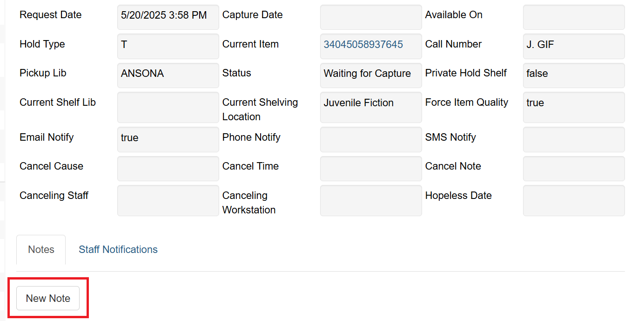Switch to the Staff Notifications tab
This screenshot has height=321, width=644.
[118, 250]
